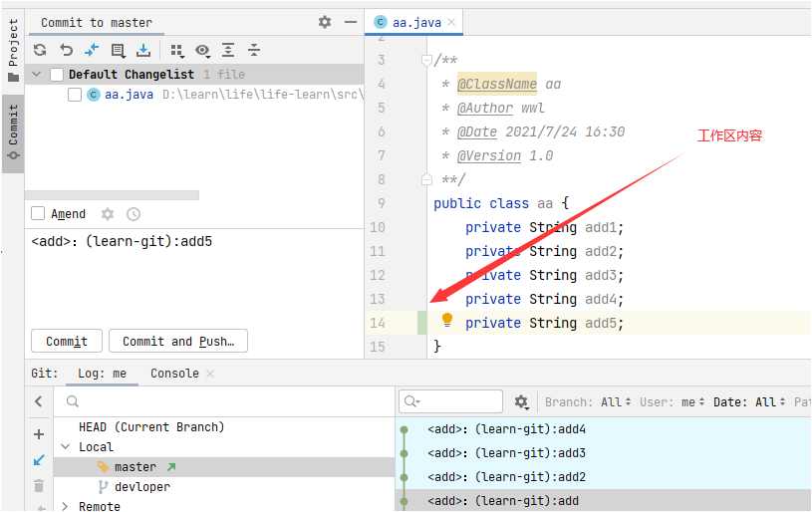Click the Expand All icon

coord(228,50)
